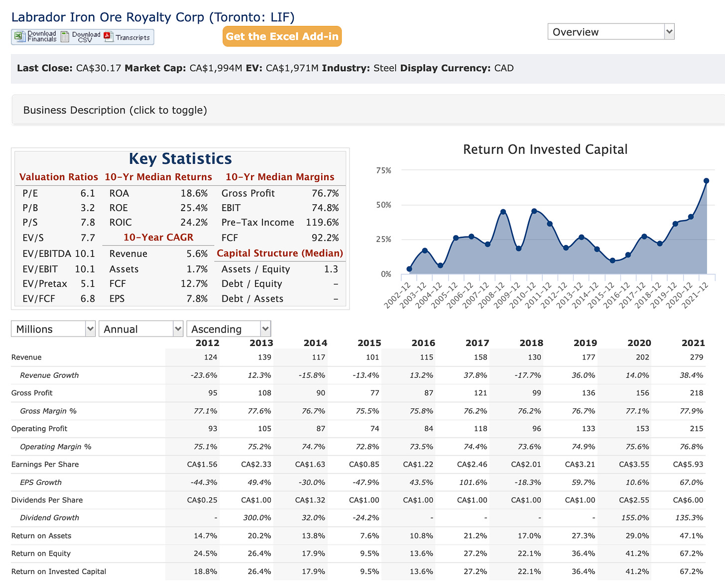The width and height of the screenshot is (725, 588).
Task: Click the Last Close value CA$30.17
Action: tap(99, 68)
